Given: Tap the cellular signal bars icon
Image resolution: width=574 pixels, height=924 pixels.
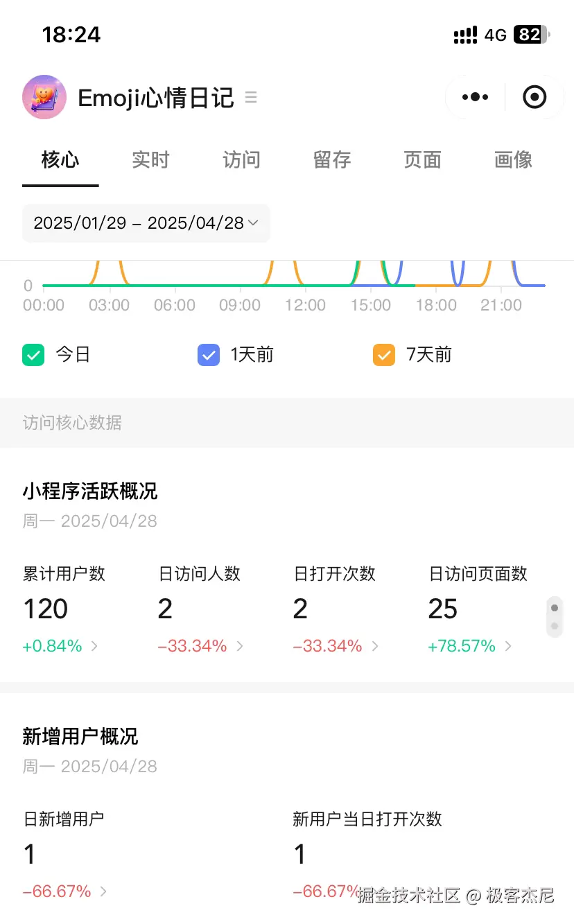Looking at the screenshot, I should click(x=465, y=34).
